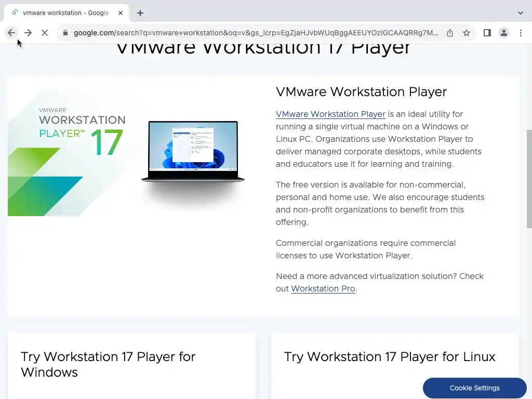Click the 'The free version is available' paragraph
The height and width of the screenshot is (399, 532).
[380, 203]
